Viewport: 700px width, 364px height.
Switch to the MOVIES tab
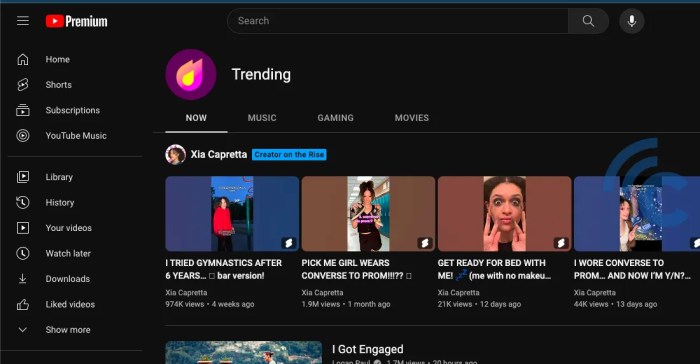point(412,118)
